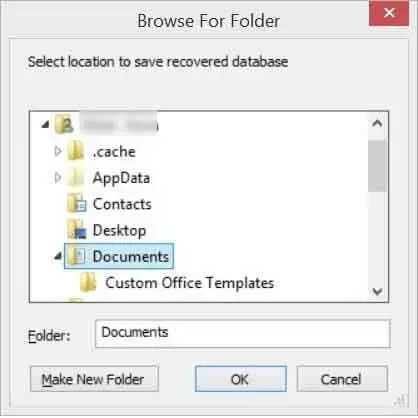This screenshot has width=418, height=418.
Task: Confirm selection with the OK button
Action: tap(241, 379)
